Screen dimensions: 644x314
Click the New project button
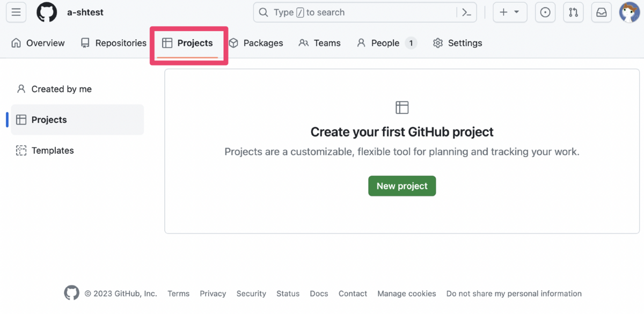point(402,186)
